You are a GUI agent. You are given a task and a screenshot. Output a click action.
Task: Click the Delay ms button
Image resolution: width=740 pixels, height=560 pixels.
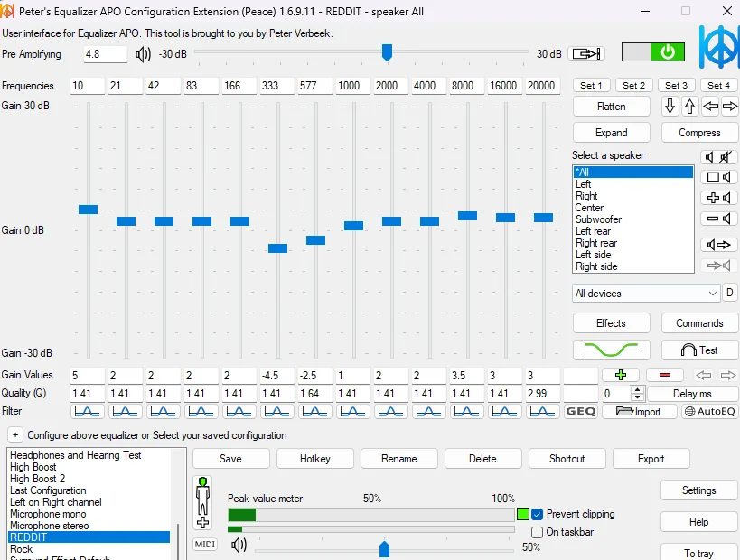[692, 394]
